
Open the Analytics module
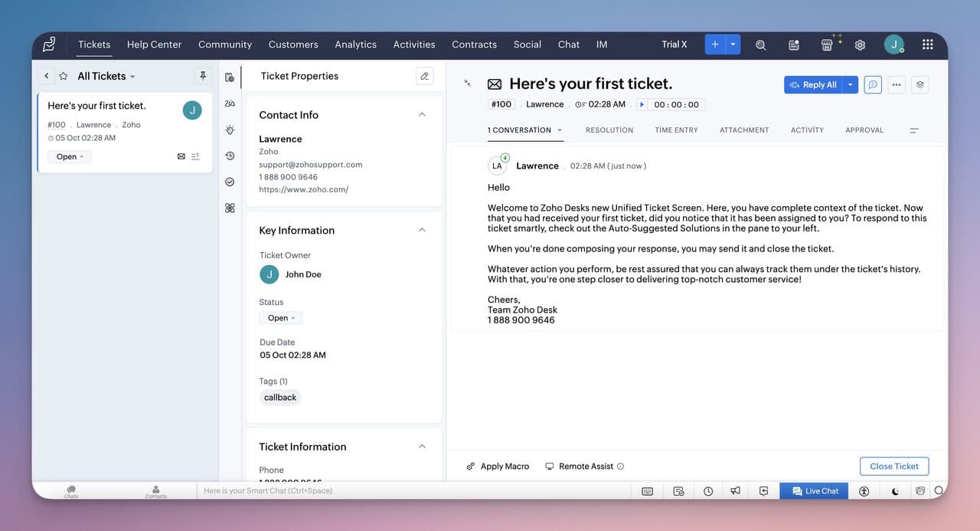355,44
